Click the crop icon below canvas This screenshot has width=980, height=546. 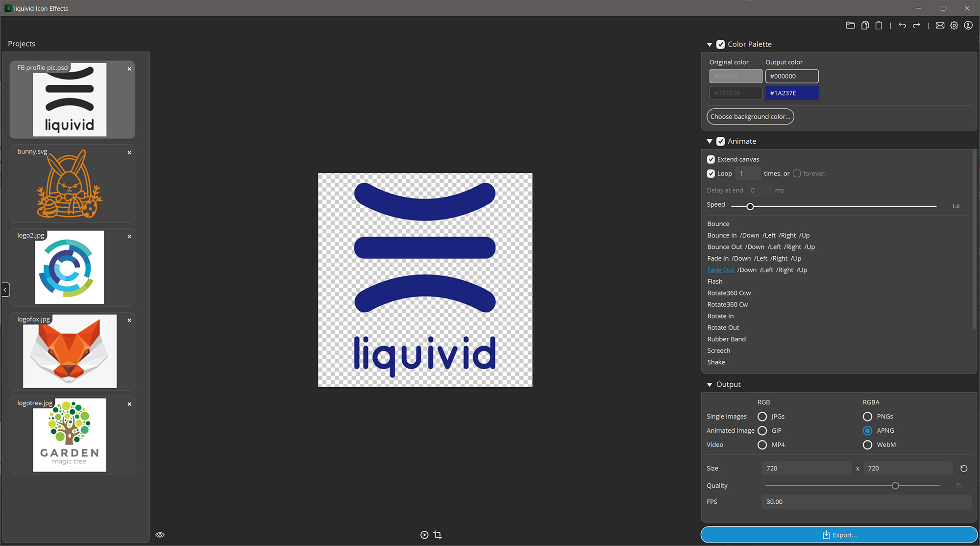click(438, 535)
